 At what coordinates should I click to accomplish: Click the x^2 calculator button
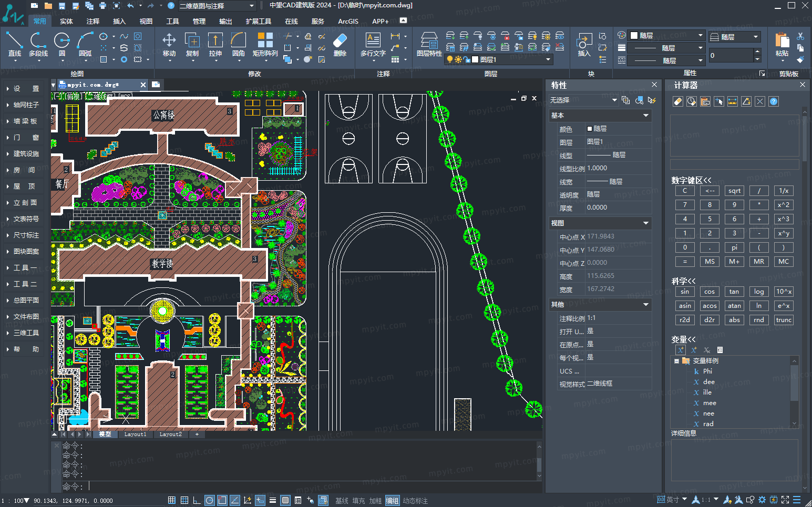784,205
